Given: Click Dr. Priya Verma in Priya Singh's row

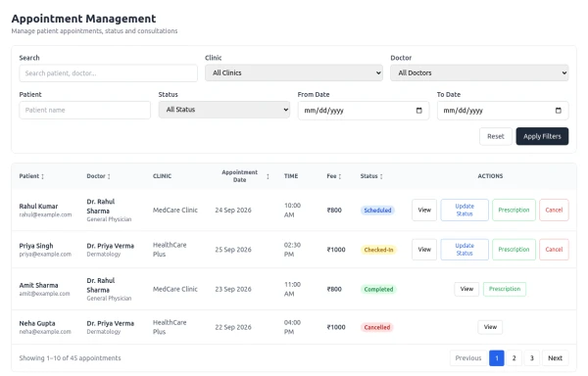Looking at the screenshot, I should coord(110,246).
